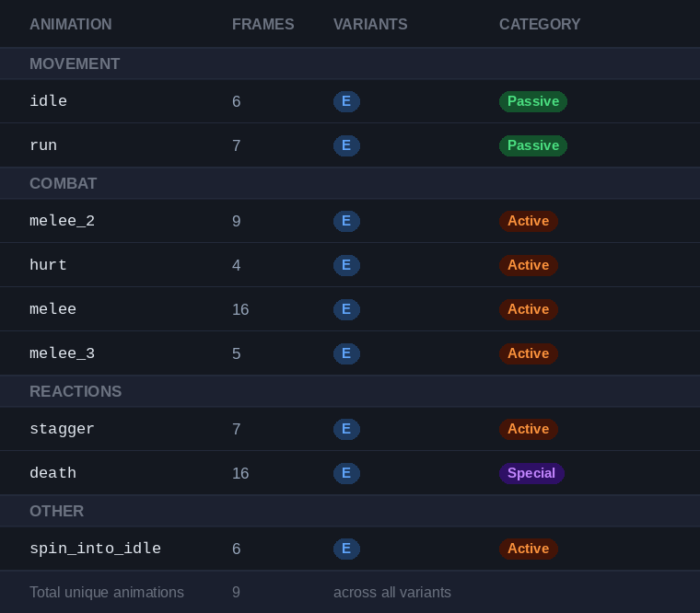Viewport: 700px width, 613px height.
Task: Click the CATEGORY column header
Action: click(x=540, y=24)
